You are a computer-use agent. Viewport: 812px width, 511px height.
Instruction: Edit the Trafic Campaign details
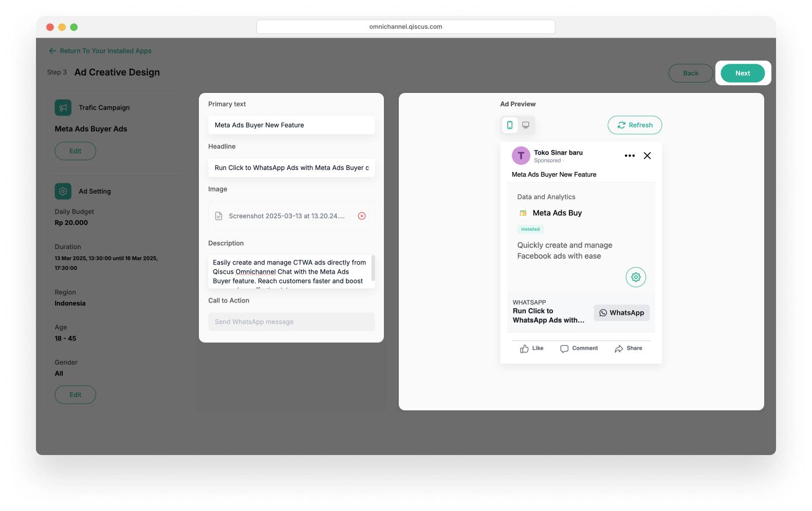point(76,151)
